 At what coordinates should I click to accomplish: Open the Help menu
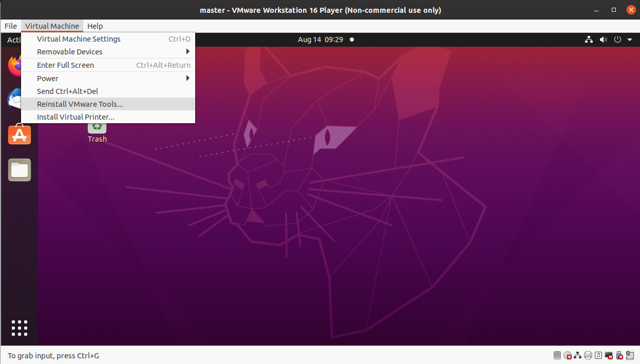pyautogui.click(x=95, y=26)
